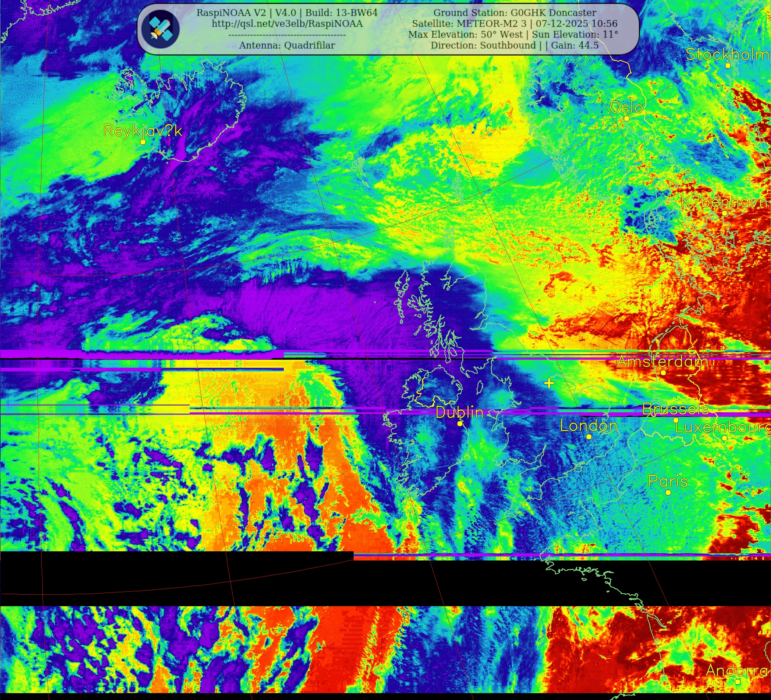Click the Dublin city marker dot
771x700 pixels.
(x=460, y=423)
